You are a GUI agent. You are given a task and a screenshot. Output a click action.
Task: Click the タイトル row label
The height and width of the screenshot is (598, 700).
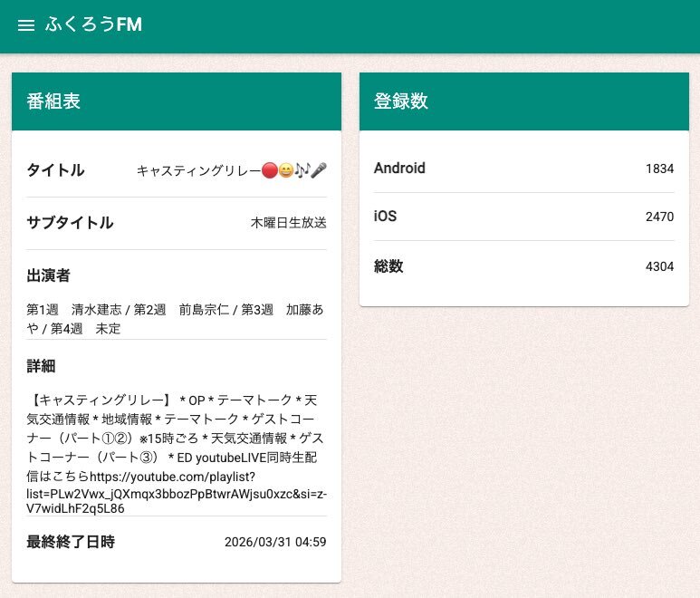[56, 170]
